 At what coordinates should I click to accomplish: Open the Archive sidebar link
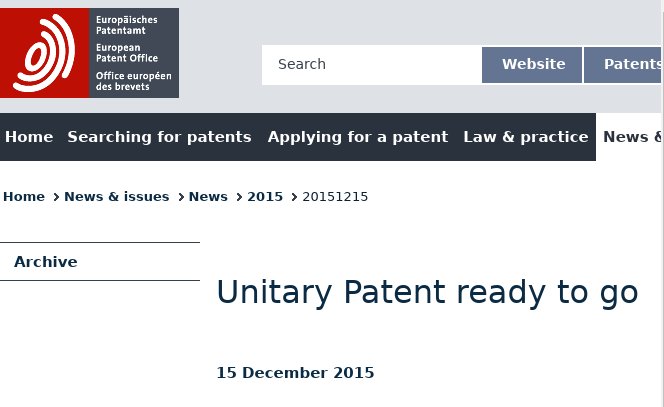[x=46, y=262]
